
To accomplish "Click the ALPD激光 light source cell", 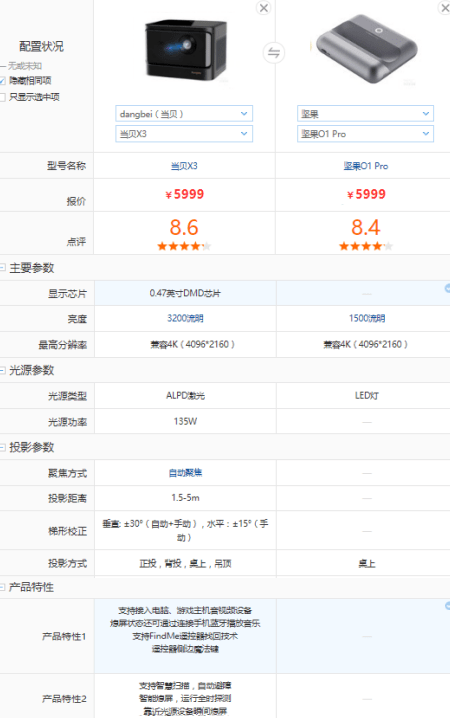I will 185,396.
